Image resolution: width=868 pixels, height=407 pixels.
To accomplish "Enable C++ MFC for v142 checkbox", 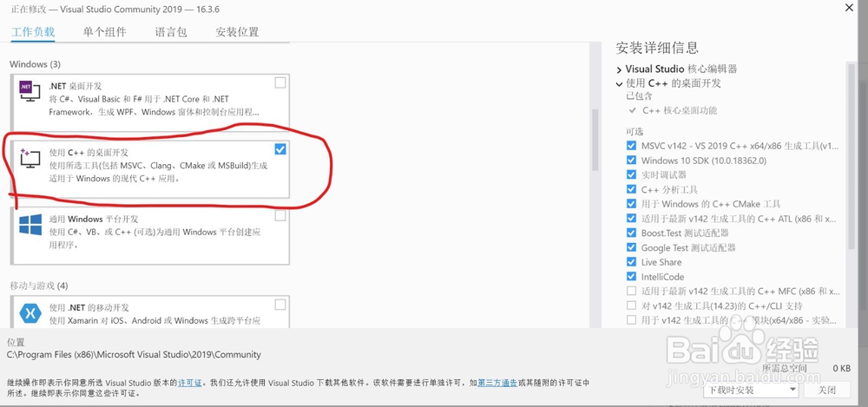I will [631, 291].
